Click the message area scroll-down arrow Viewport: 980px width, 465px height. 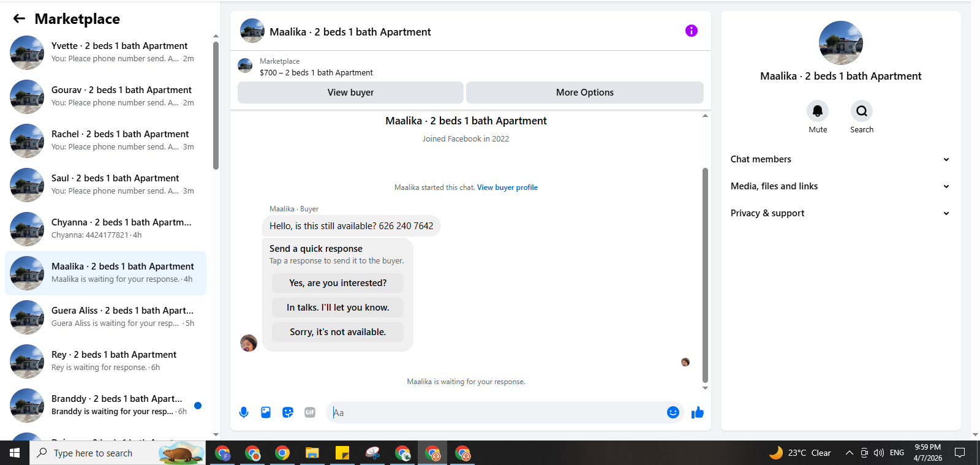pyautogui.click(x=705, y=388)
